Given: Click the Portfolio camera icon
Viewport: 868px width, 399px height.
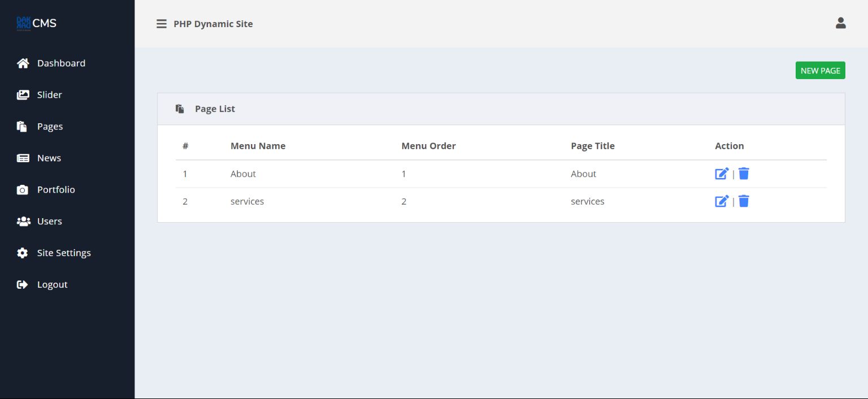Looking at the screenshot, I should 23,190.
